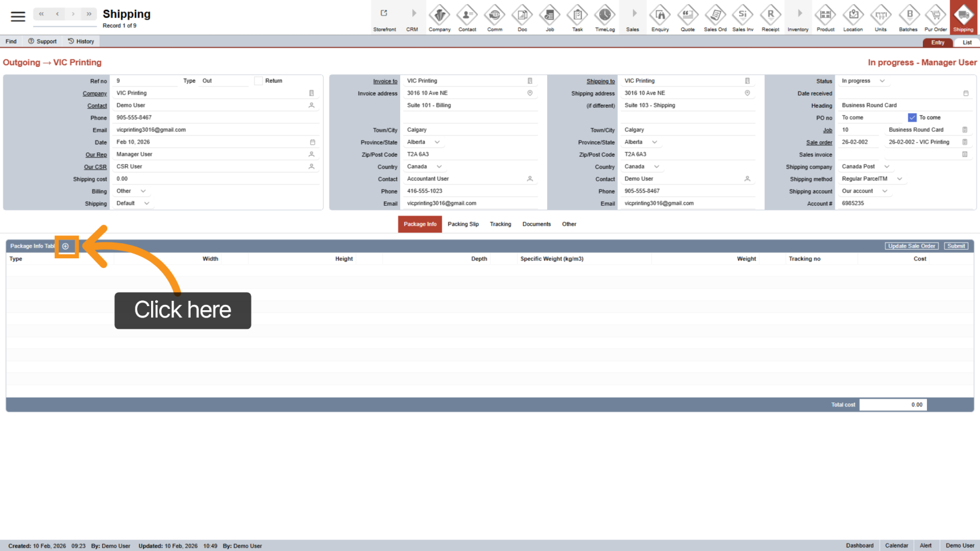This screenshot has height=551, width=980.
Task: Go to the Inventory module
Action: 797,18
